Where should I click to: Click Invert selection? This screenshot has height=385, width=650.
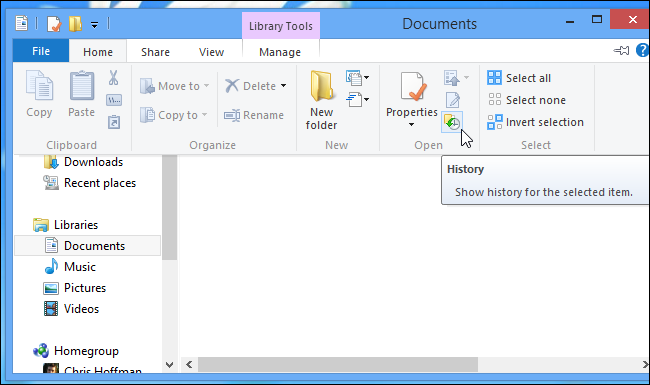click(x=536, y=122)
